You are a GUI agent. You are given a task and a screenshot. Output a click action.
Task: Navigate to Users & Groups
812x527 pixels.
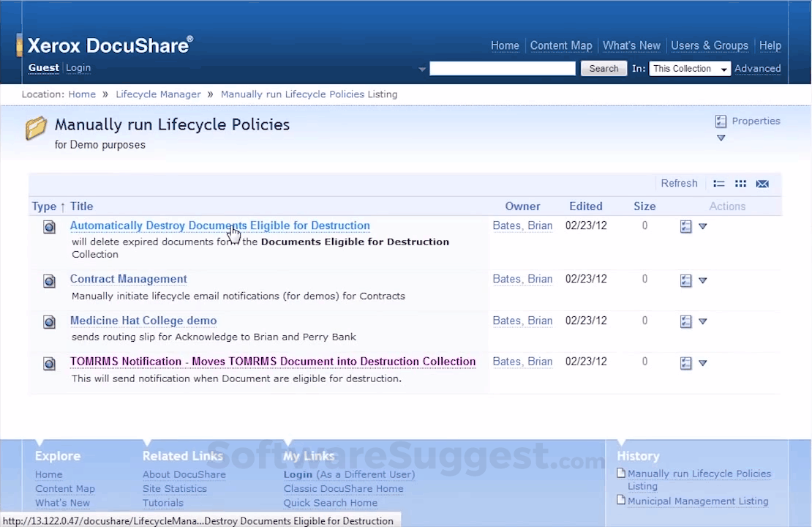pos(710,45)
